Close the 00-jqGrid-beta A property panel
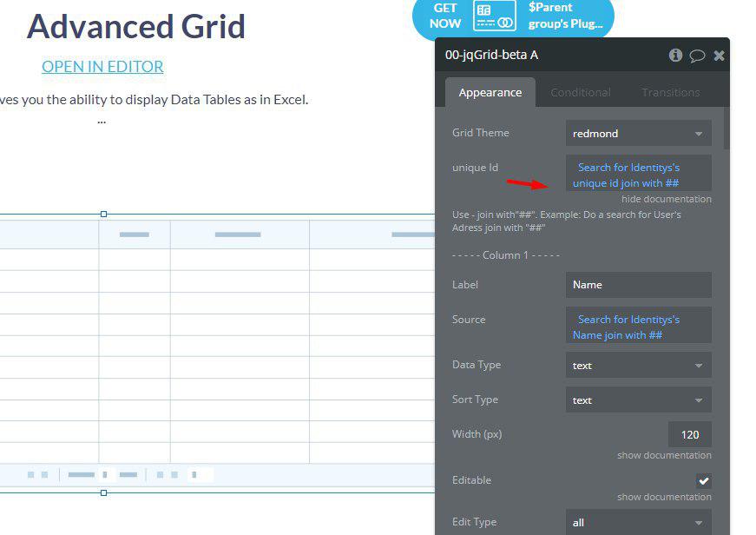 pos(719,56)
